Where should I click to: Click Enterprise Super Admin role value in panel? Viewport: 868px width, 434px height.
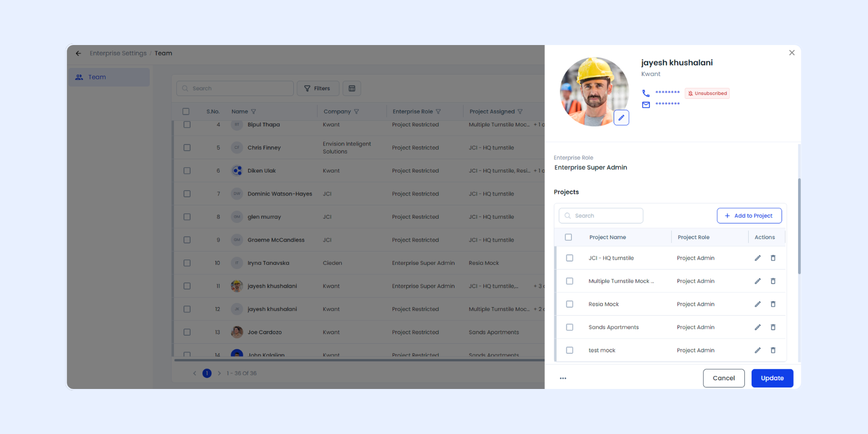pyautogui.click(x=591, y=168)
